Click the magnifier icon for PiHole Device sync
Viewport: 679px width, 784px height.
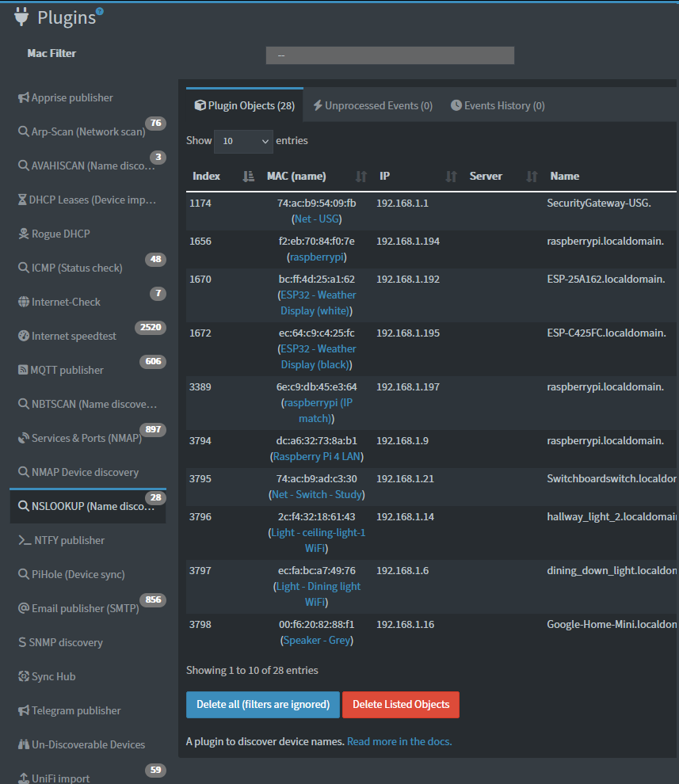24,574
